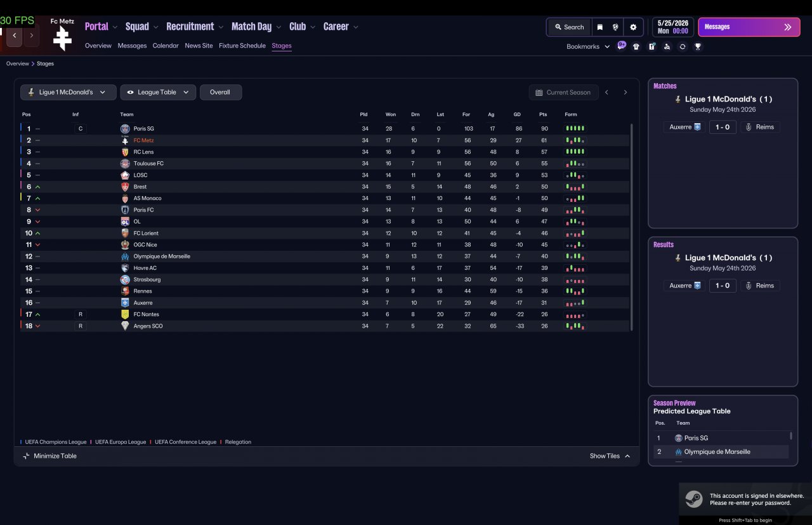Image resolution: width=812 pixels, height=525 pixels.
Task: Expand the Portal menu chevron
Action: (x=115, y=27)
